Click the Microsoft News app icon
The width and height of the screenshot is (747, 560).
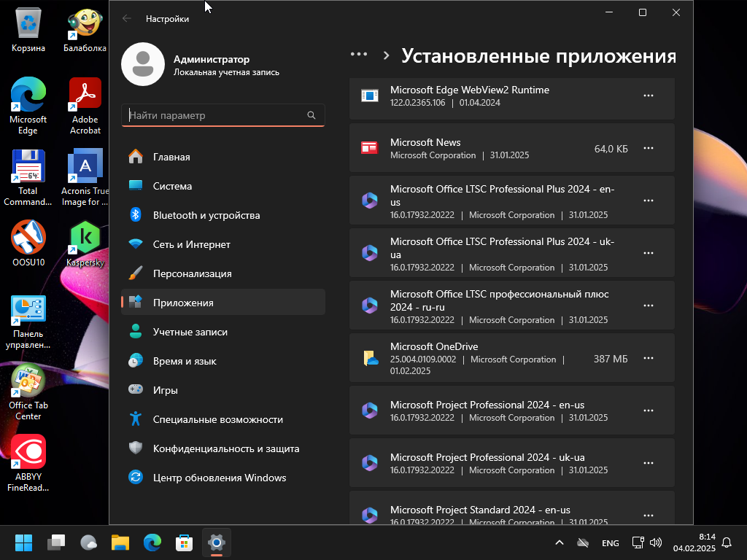pyautogui.click(x=370, y=148)
